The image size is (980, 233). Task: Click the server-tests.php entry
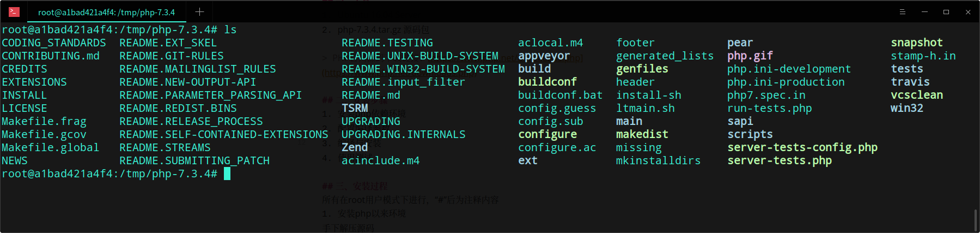[x=779, y=160]
